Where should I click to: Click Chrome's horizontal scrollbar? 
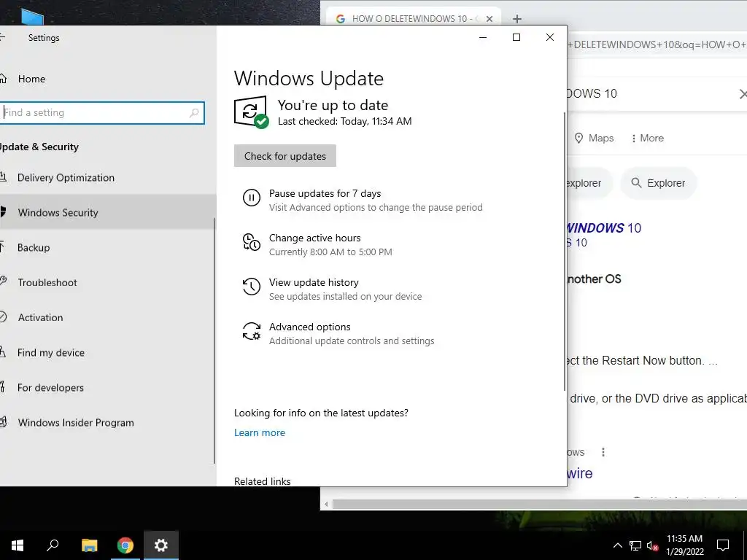[539, 504]
